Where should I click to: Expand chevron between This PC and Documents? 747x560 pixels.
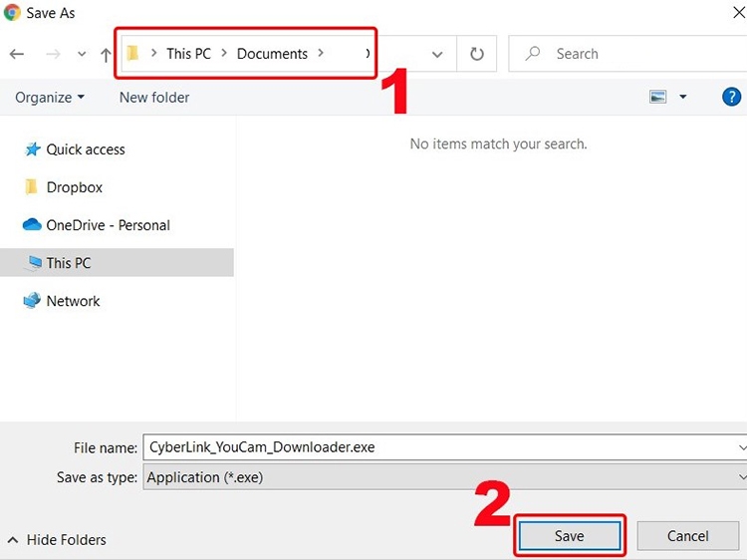[x=224, y=53]
